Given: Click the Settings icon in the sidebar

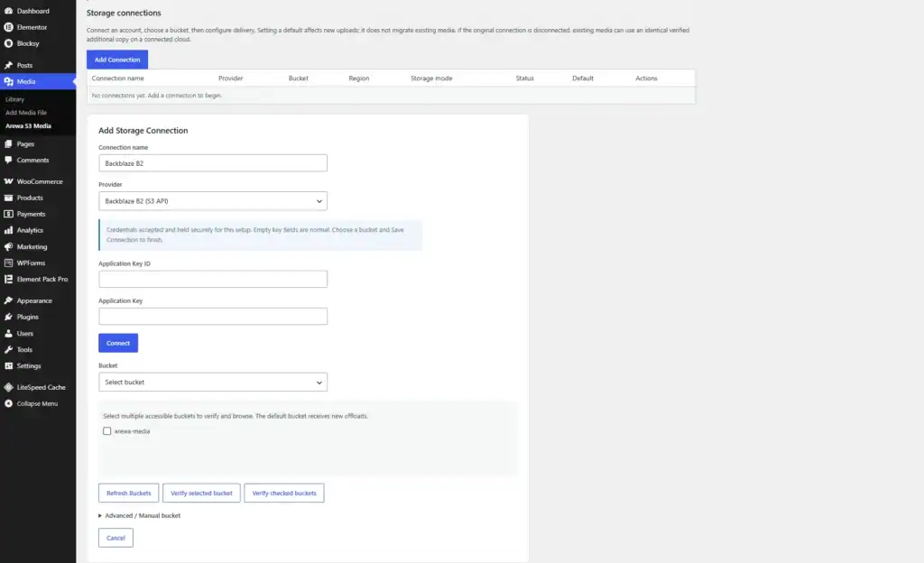Looking at the screenshot, I should pyautogui.click(x=8, y=365).
